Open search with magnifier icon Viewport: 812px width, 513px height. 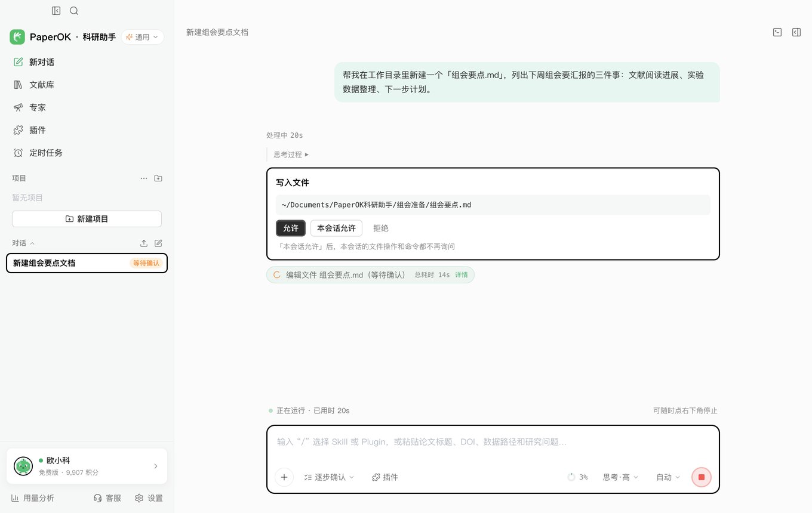tap(74, 11)
